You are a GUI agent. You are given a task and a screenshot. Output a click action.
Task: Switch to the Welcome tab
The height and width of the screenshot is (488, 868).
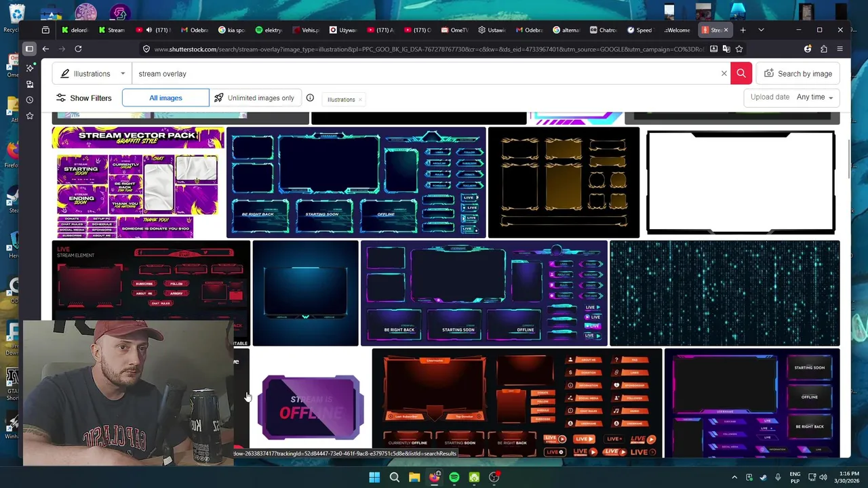[x=677, y=30]
